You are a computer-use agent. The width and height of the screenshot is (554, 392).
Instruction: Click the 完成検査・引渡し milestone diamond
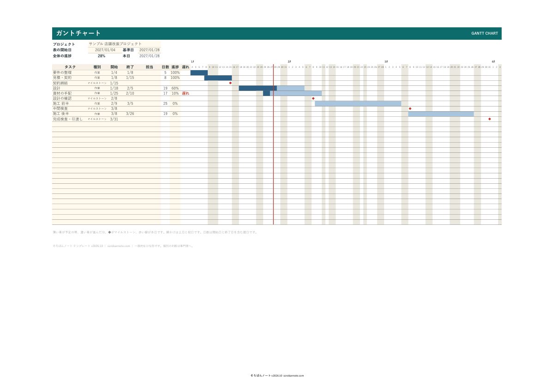[489, 119]
